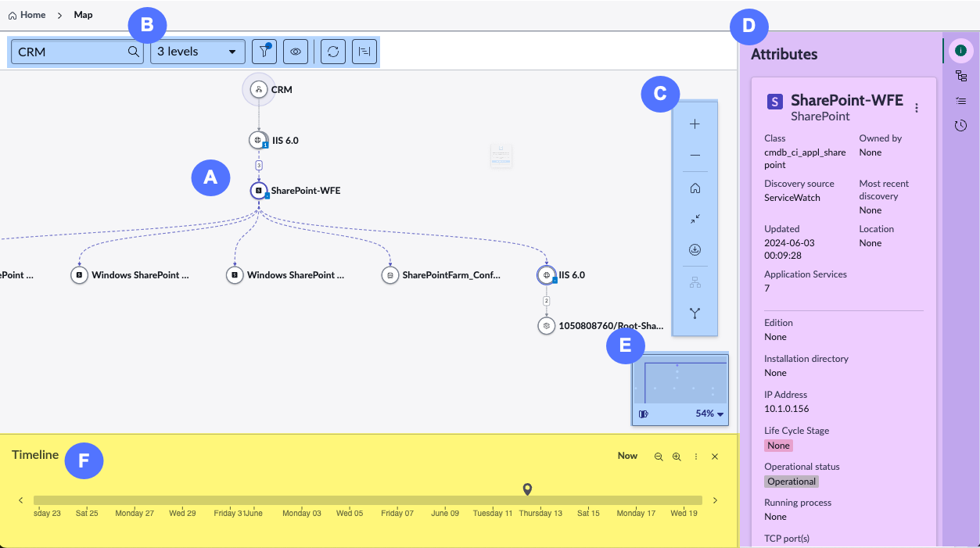Viewport: 980px width, 548px height.
Task: Zoom in with the plus button
Action: (695, 124)
